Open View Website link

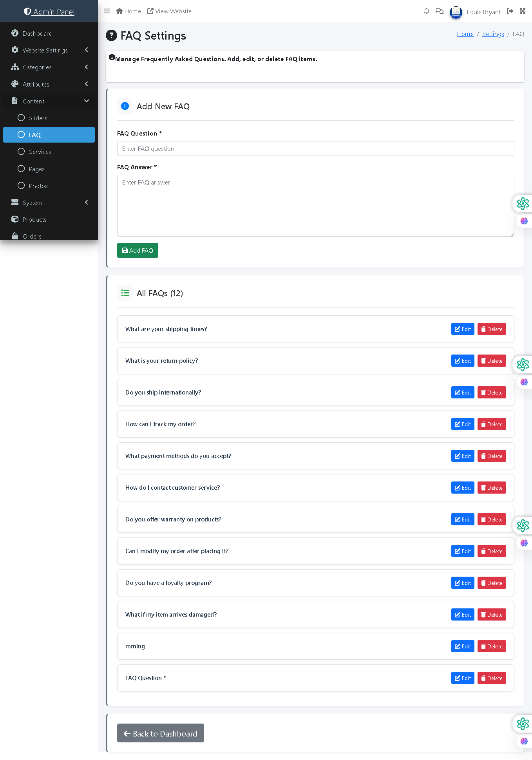click(170, 11)
